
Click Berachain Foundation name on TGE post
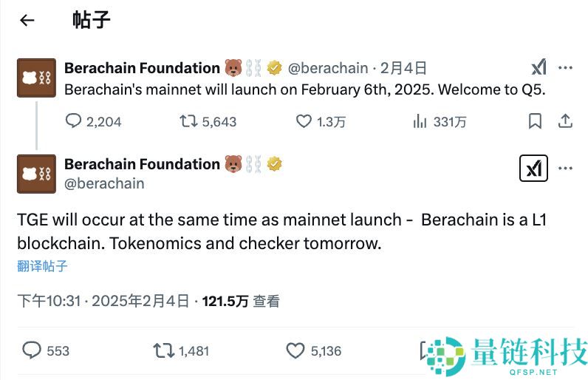pyautogui.click(x=142, y=163)
